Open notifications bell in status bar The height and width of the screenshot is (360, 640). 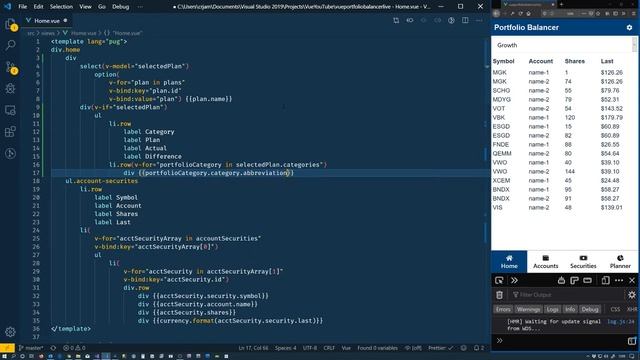479,348
